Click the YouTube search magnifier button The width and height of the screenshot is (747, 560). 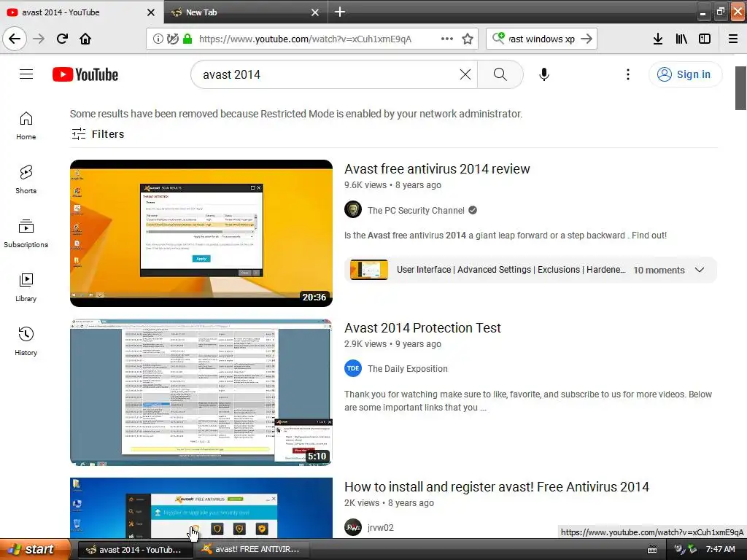click(500, 74)
